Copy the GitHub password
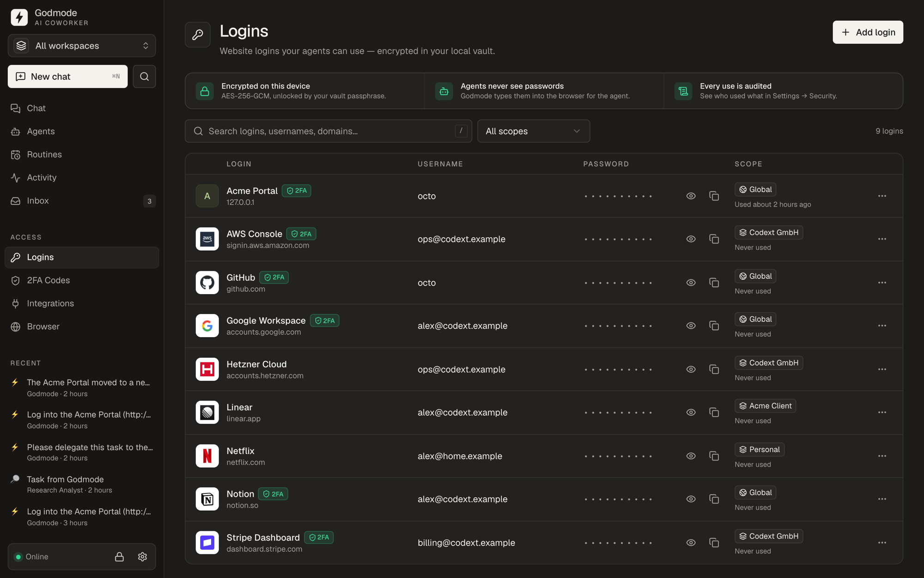The height and width of the screenshot is (578, 924). [714, 283]
